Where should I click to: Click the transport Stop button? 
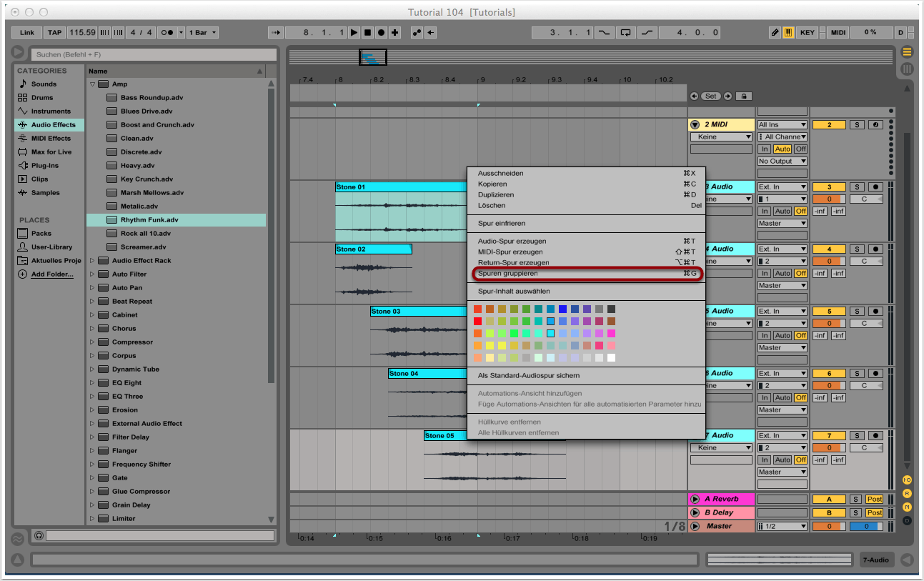click(367, 33)
